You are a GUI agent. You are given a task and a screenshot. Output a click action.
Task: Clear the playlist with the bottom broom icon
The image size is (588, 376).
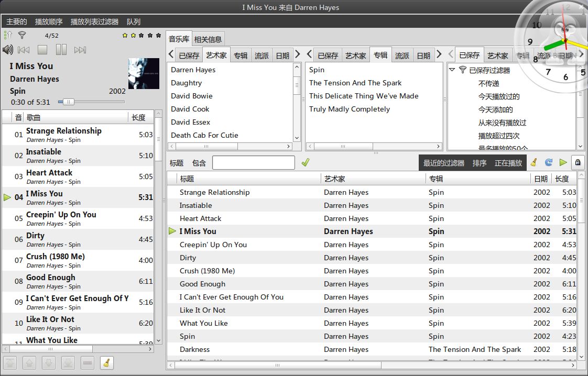106,363
